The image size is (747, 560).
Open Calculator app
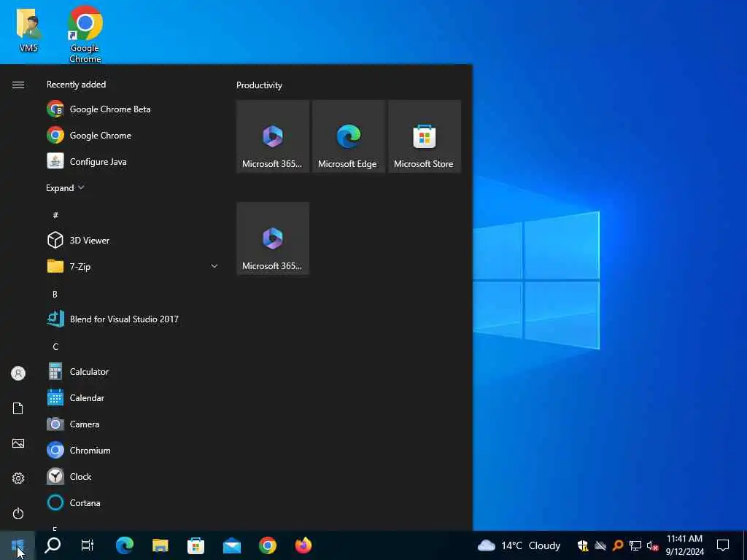133,371
